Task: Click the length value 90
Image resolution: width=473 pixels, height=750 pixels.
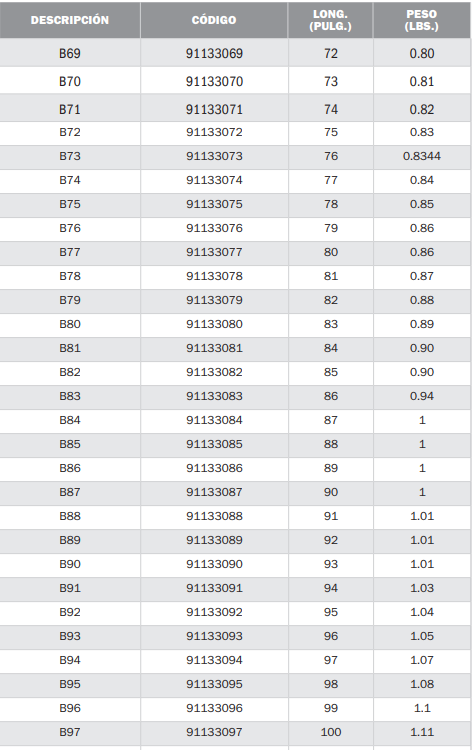Action: coord(330,492)
